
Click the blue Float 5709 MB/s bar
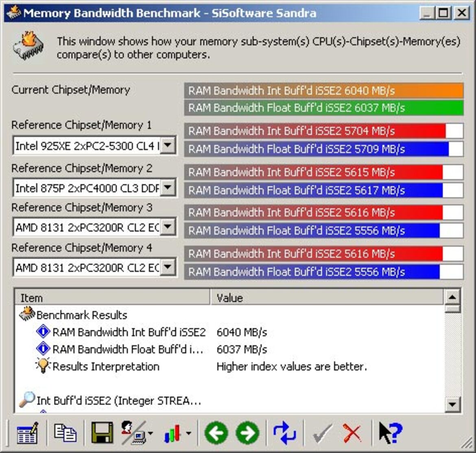click(324, 149)
